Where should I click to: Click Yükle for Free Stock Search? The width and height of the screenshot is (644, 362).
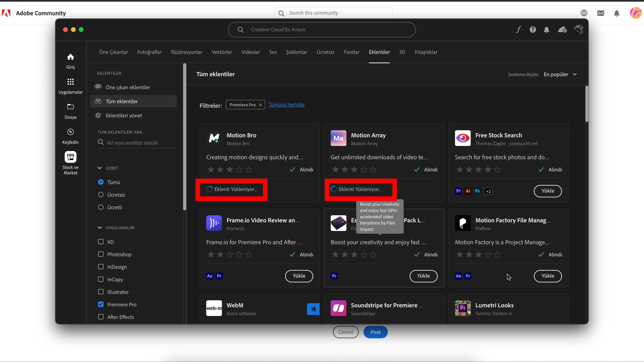[x=548, y=191]
